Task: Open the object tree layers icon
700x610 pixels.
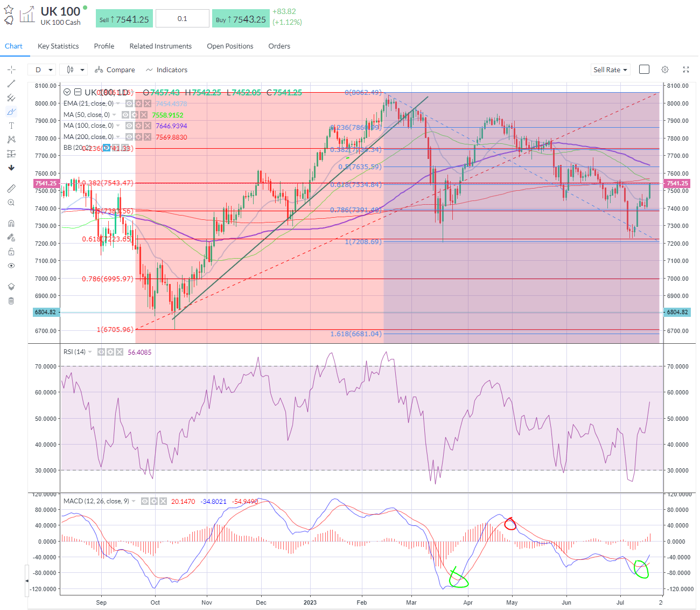Action: 11,287
